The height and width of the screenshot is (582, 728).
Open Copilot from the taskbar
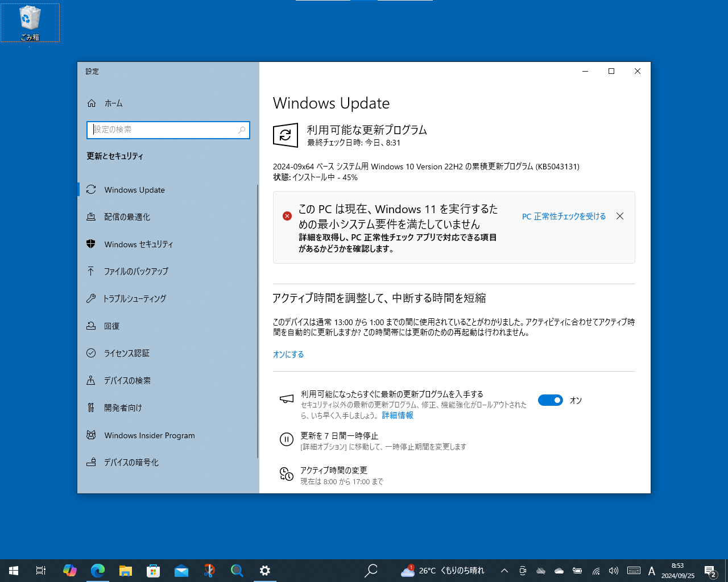(x=69, y=570)
